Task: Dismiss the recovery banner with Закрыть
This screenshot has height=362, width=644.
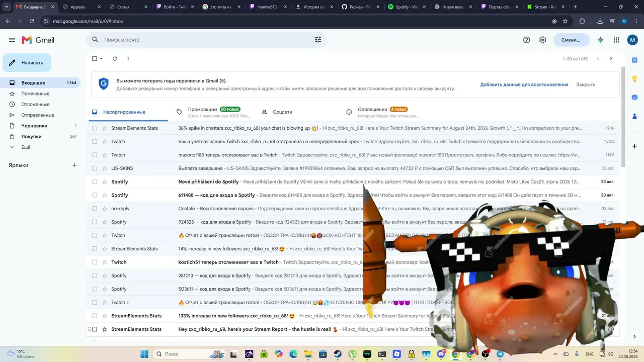Action: tap(586, 84)
